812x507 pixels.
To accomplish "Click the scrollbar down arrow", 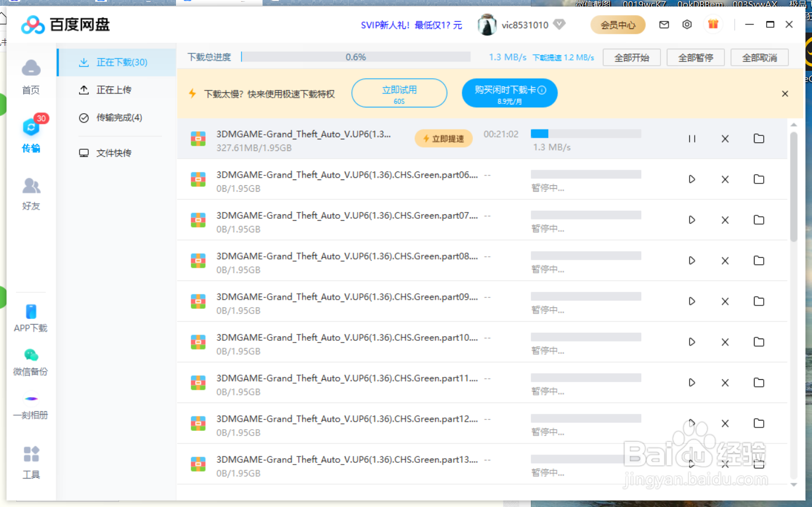I will (793, 485).
